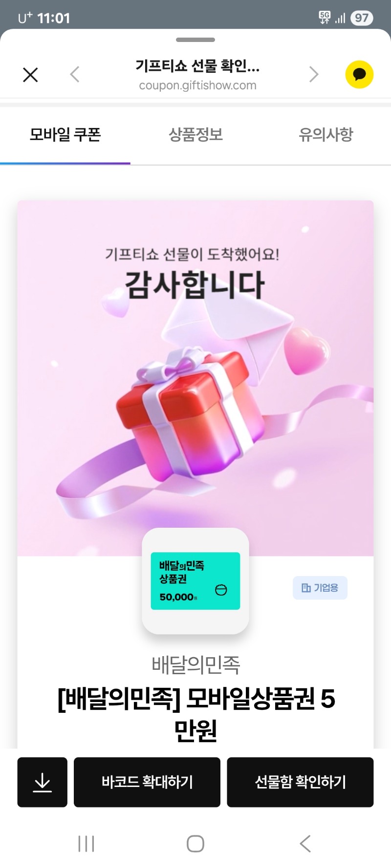Image resolution: width=391 pixels, height=868 pixels.
Task: Tap the yellow KakaoTalk chat icon
Action: coord(359,75)
